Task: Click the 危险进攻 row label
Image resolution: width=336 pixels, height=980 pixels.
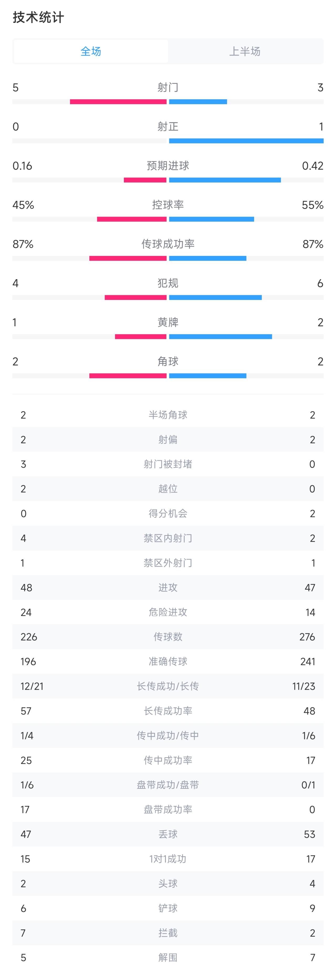Action: click(168, 612)
